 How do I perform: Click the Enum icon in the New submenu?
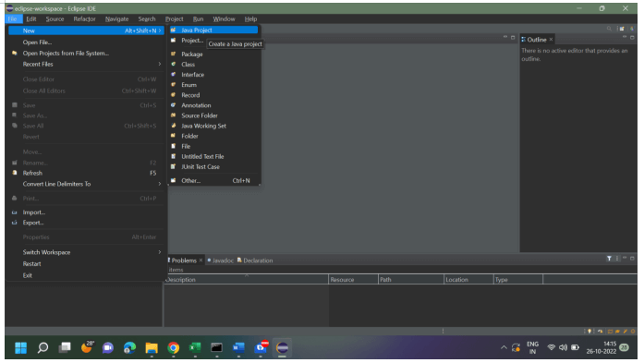coord(174,85)
